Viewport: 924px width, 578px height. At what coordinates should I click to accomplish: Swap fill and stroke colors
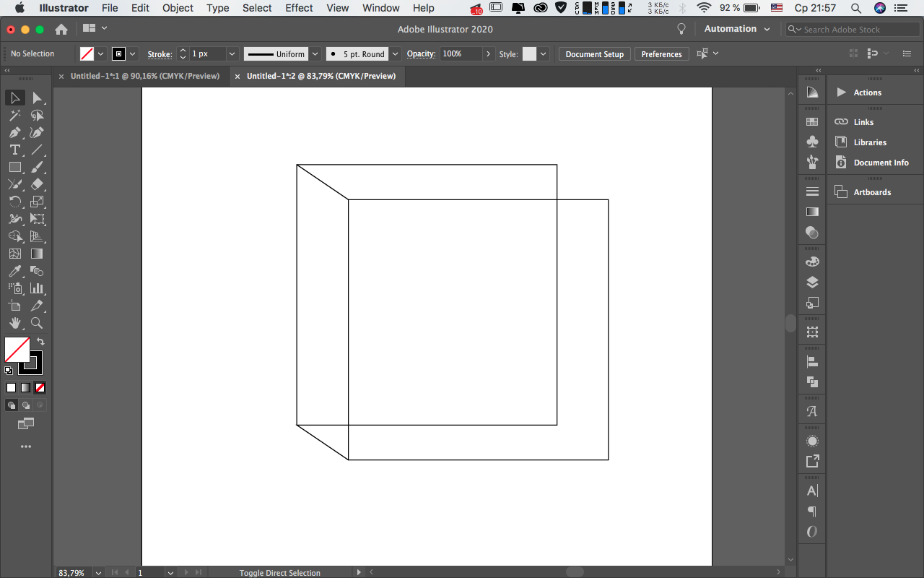[40, 341]
